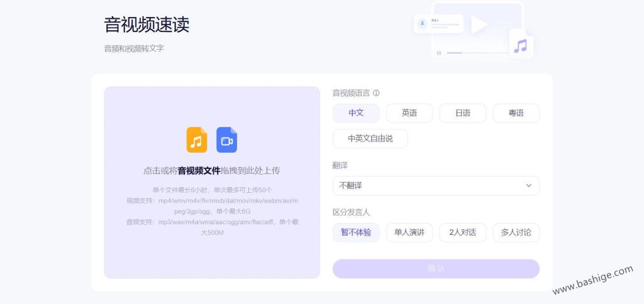Click the 视频支持 format list text
The height and width of the screenshot is (304, 644).
(213, 206)
